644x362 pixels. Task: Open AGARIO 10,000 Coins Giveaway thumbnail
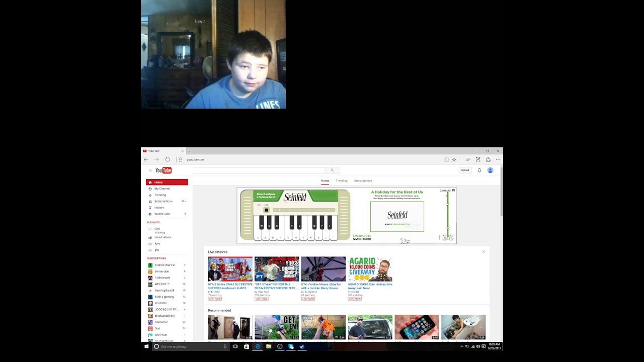370,269
